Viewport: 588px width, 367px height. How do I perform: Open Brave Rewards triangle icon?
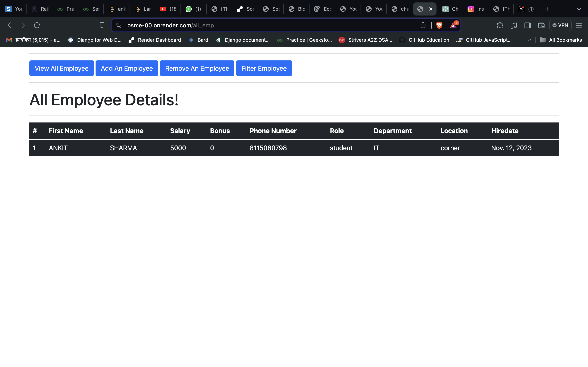click(x=453, y=25)
